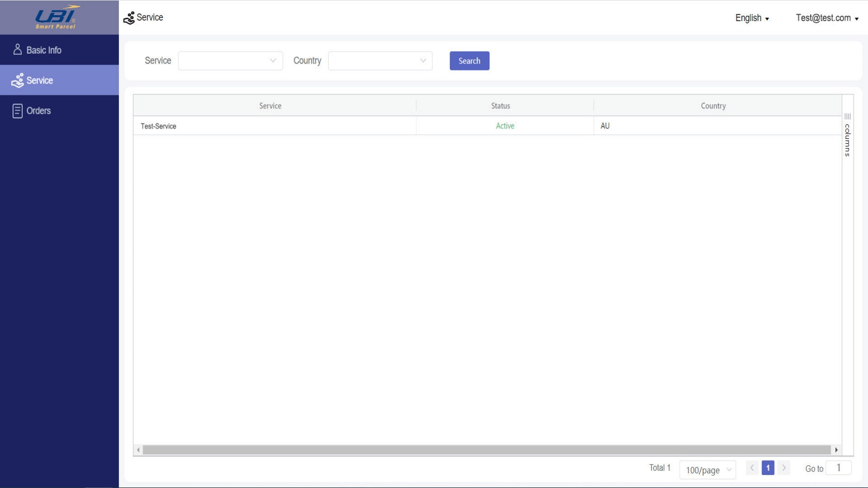Click the horizontal scrollbar left arrow

pyautogui.click(x=138, y=450)
